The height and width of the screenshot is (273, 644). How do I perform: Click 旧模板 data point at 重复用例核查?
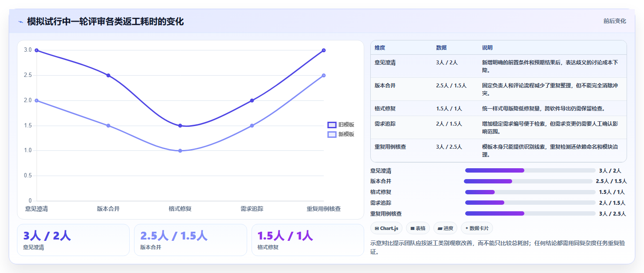[x=324, y=50]
